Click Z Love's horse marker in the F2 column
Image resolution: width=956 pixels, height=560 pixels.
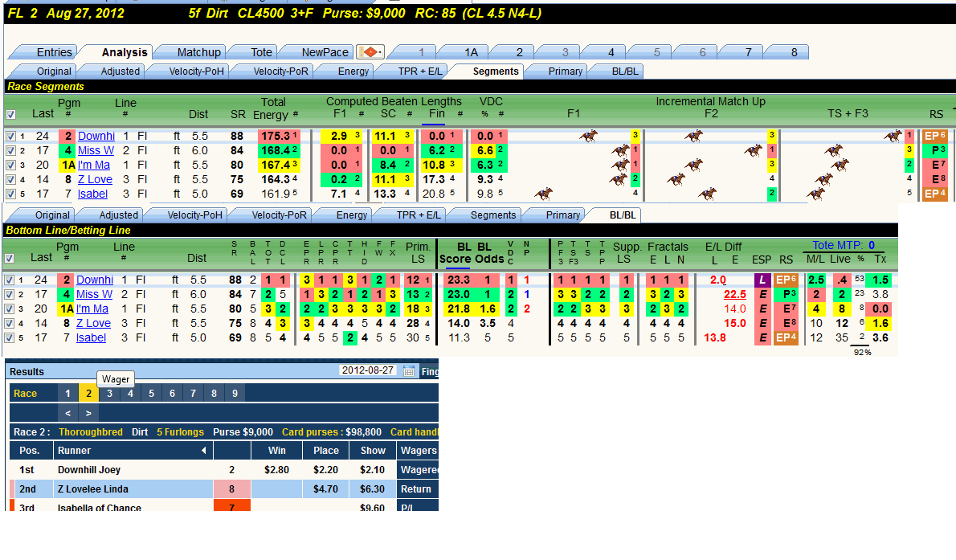[x=676, y=179]
